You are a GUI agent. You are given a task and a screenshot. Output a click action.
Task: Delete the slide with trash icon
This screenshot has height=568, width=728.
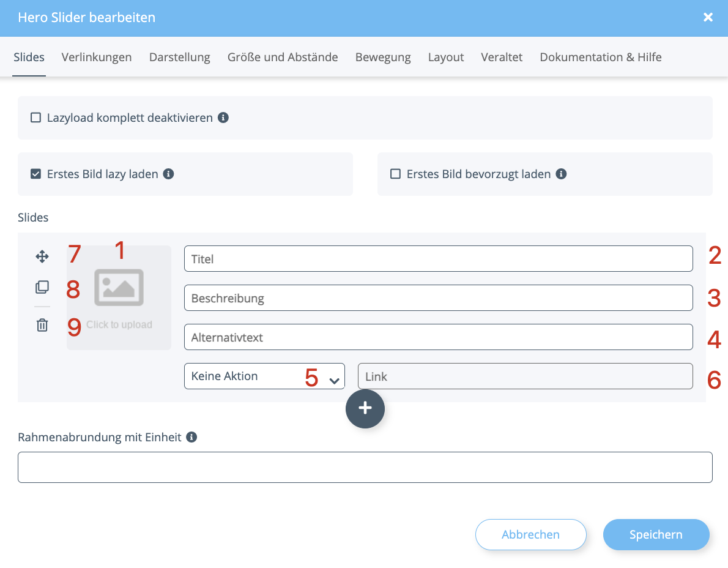(42, 325)
